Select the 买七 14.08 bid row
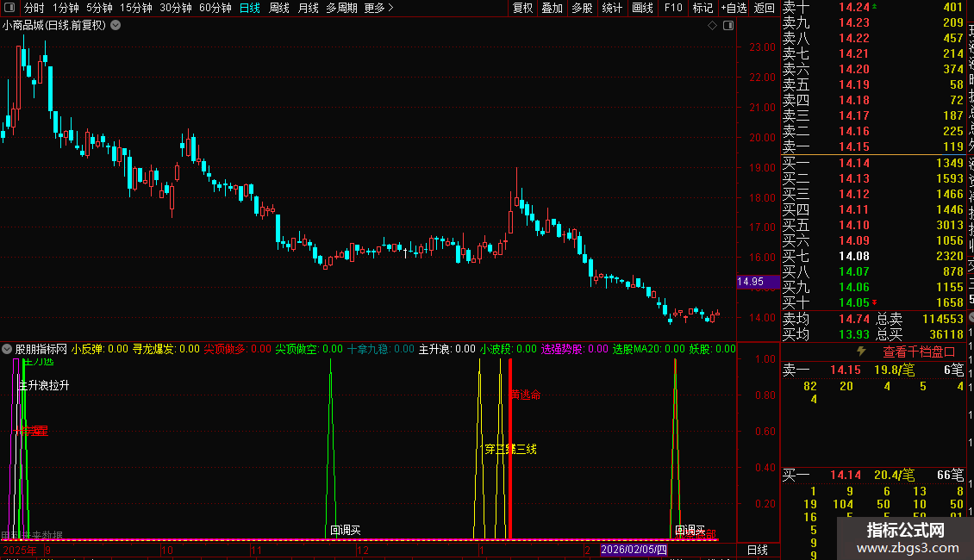 pos(873,257)
